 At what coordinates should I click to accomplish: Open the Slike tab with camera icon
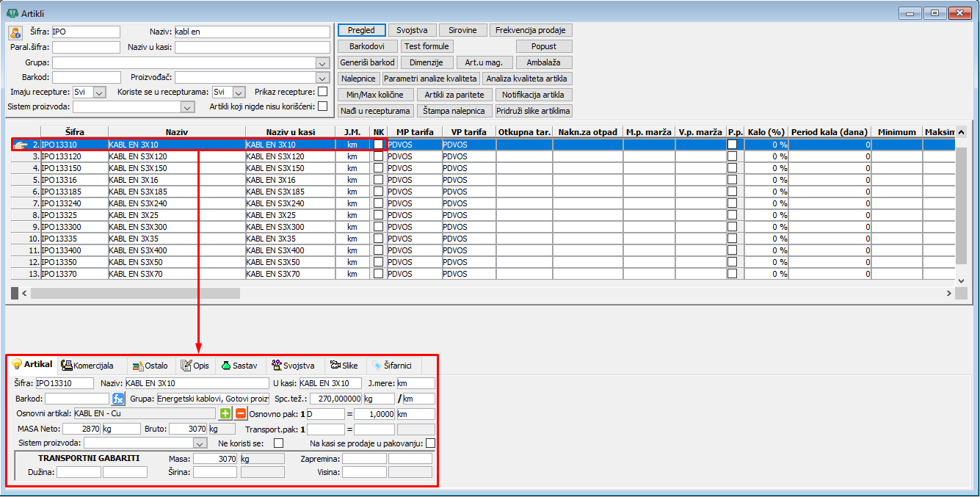pos(344,366)
